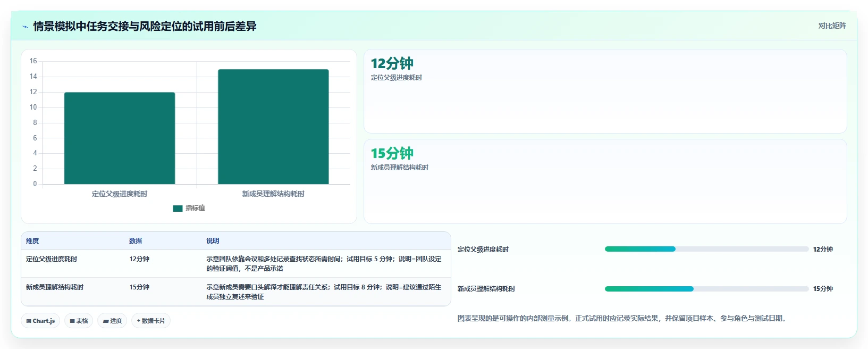Select the 进度 tag chip
Screen dimensions: 868x349
[112, 321]
